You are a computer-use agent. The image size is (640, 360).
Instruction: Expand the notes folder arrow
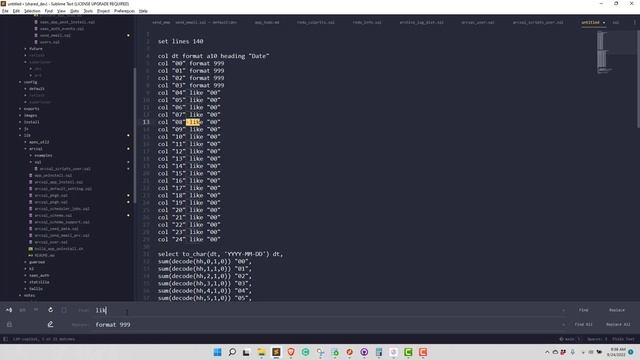[x=20, y=296]
